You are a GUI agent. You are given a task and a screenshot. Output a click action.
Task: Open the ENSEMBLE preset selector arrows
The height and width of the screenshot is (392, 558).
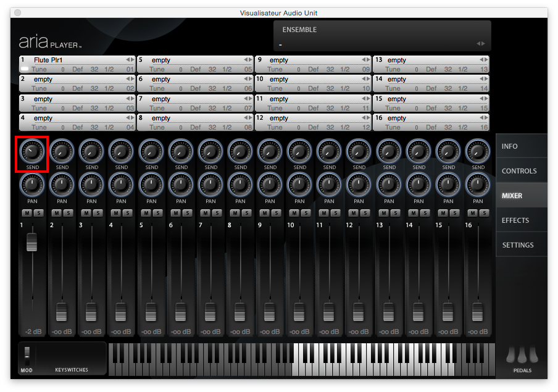click(x=481, y=44)
